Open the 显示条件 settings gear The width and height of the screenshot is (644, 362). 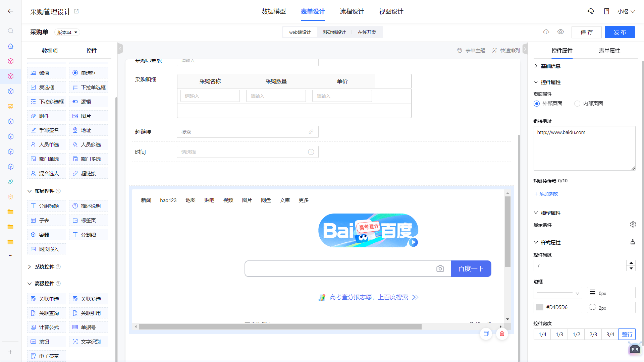coord(633,225)
